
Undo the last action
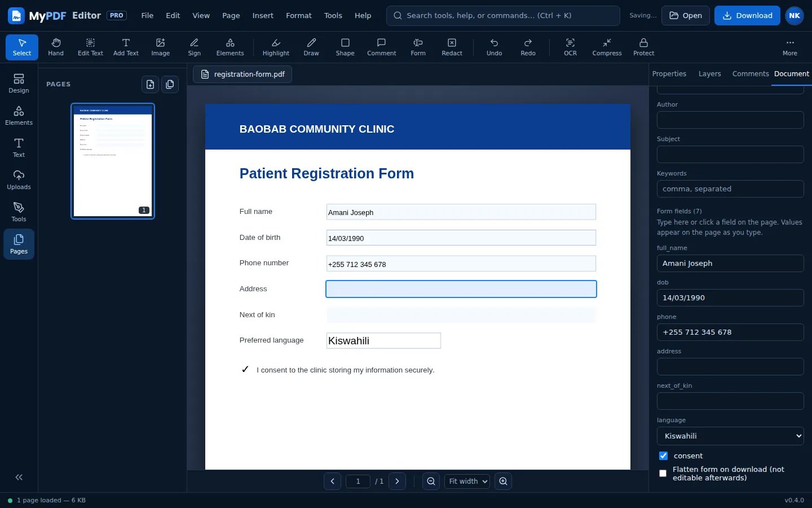pos(495,47)
